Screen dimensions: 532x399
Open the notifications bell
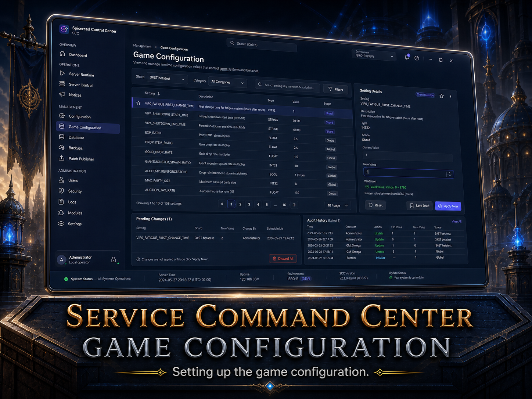pyautogui.click(x=407, y=57)
